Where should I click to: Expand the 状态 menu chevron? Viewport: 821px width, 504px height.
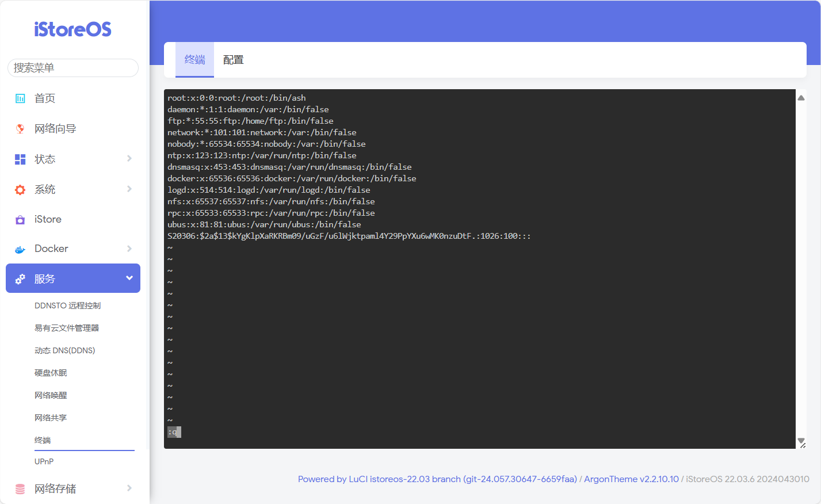[x=129, y=159]
